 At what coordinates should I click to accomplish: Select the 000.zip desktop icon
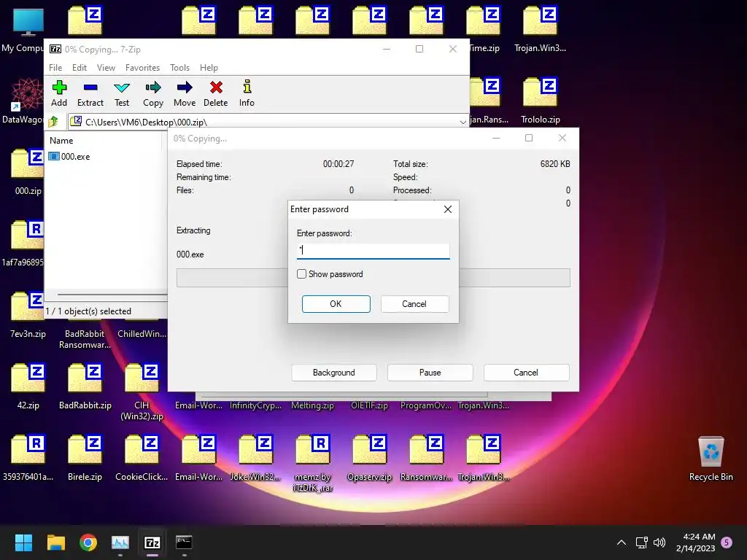[28, 172]
